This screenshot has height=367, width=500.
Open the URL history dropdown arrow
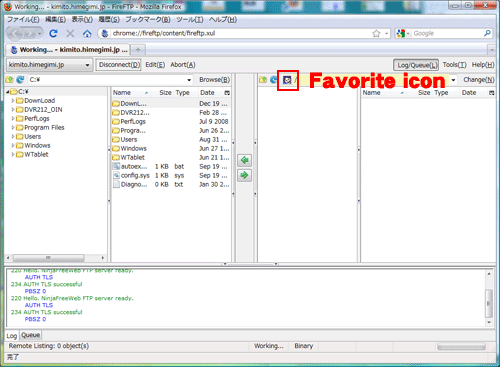(x=386, y=33)
